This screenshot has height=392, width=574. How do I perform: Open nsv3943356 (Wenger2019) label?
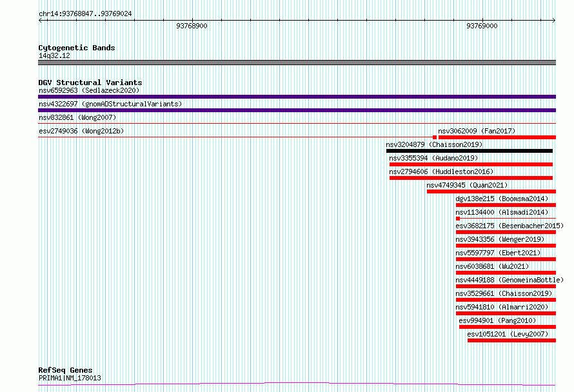point(500,239)
